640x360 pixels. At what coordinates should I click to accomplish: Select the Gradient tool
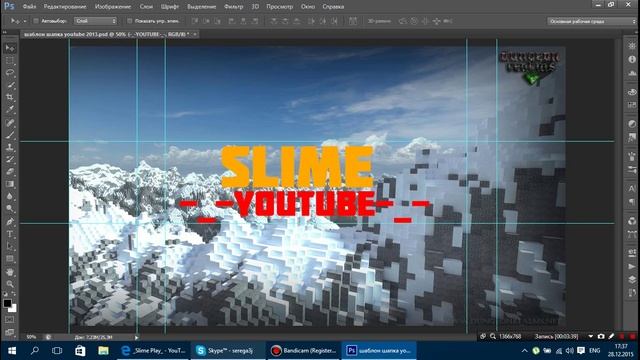tap(10, 184)
